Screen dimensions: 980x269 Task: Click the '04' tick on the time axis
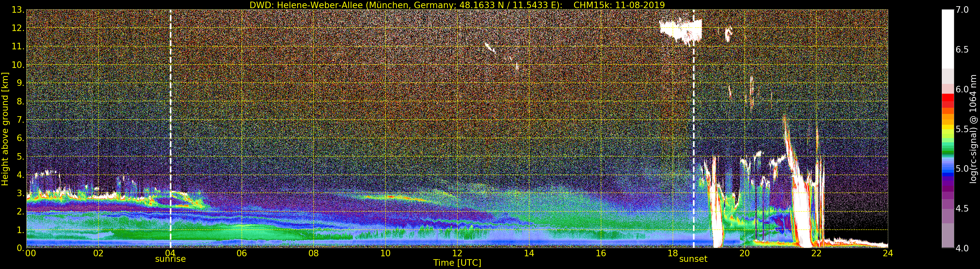point(170,253)
